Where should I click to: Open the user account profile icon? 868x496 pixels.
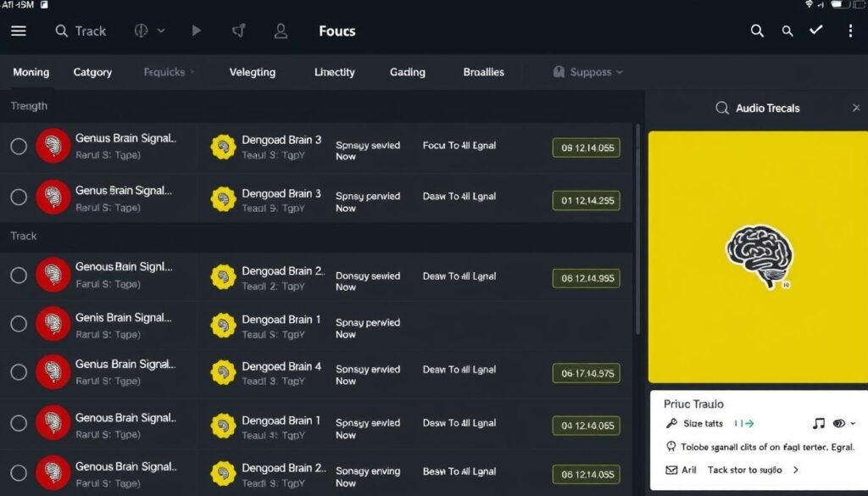[x=281, y=31]
